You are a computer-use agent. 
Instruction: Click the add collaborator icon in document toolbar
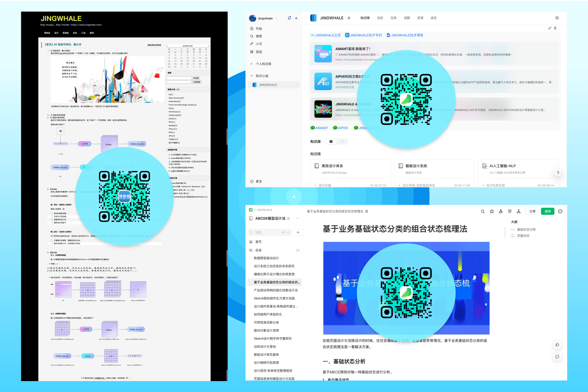(501, 211)
